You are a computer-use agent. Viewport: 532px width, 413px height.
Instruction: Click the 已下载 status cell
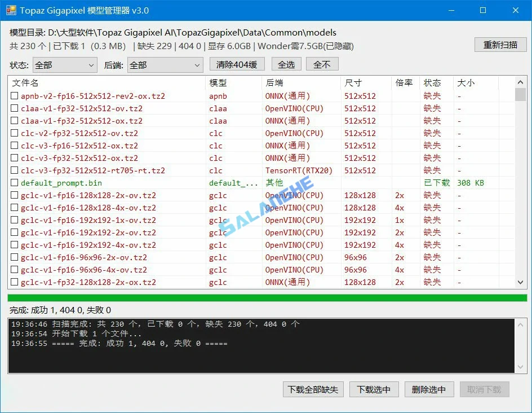(x=437, y=183)
